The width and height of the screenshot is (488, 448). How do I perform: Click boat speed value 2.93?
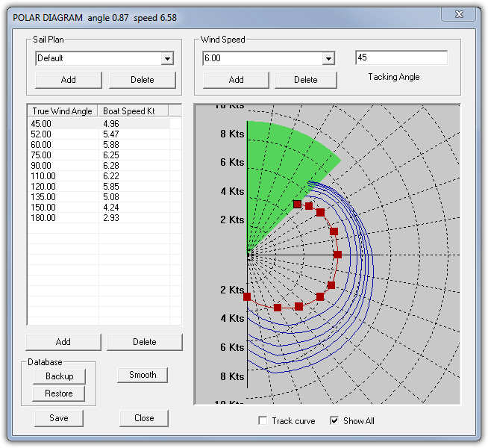(111, 218)
